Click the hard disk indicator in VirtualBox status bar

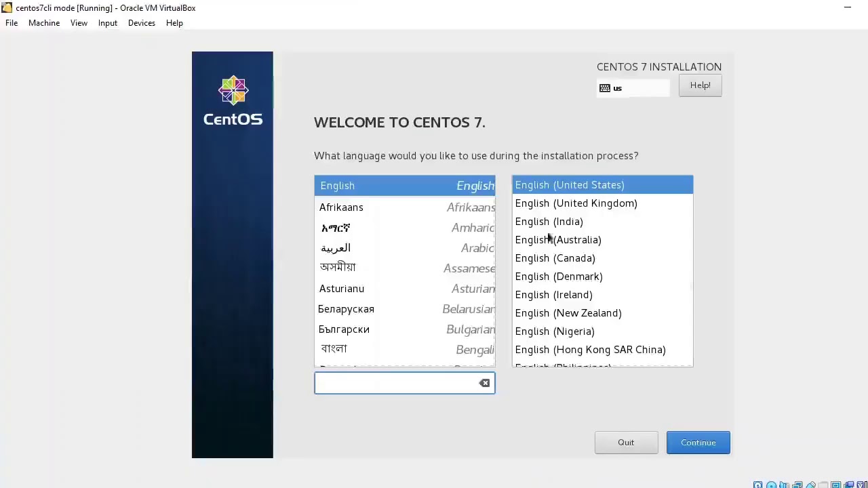[758, 485]
